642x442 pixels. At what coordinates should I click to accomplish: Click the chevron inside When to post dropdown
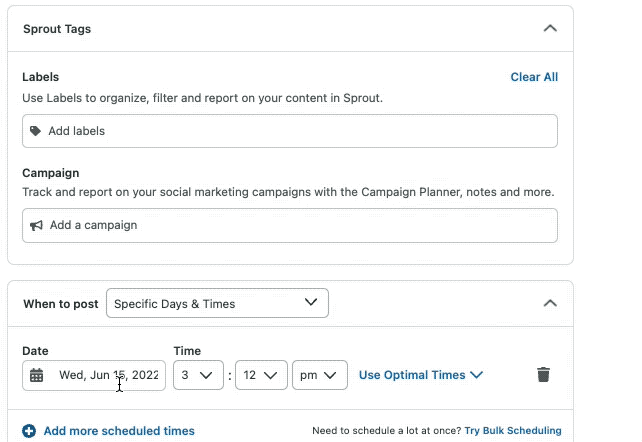coord(311,302)
